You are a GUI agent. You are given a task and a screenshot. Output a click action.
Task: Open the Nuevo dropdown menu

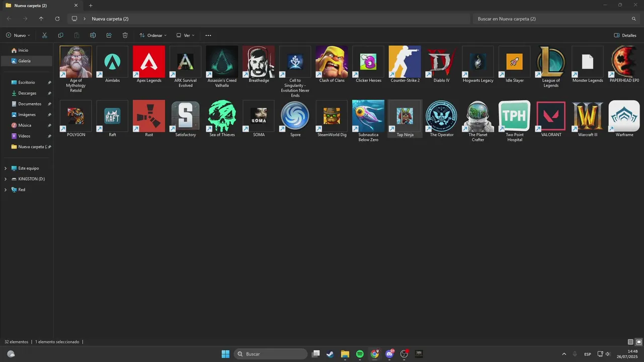click(x=18, y=35)
